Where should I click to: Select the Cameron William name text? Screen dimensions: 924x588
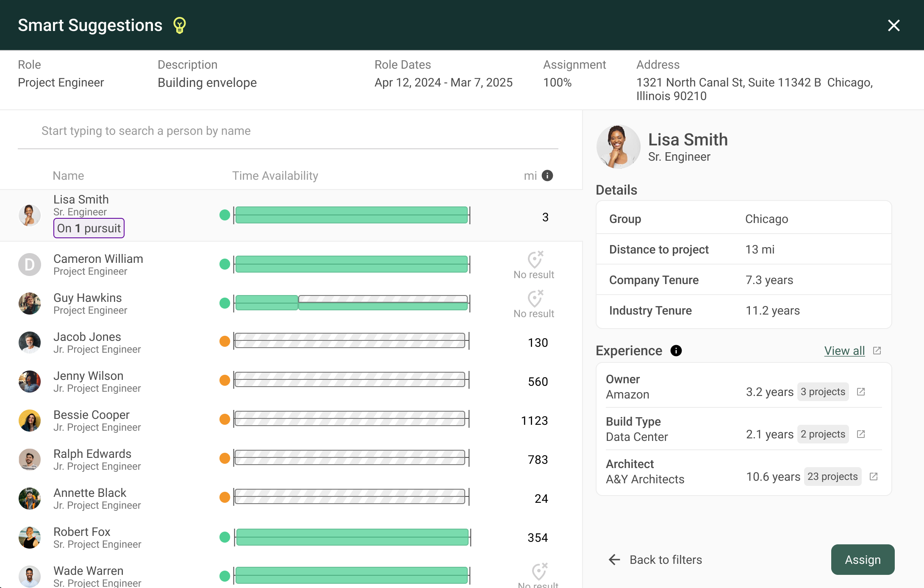[98, 259]
